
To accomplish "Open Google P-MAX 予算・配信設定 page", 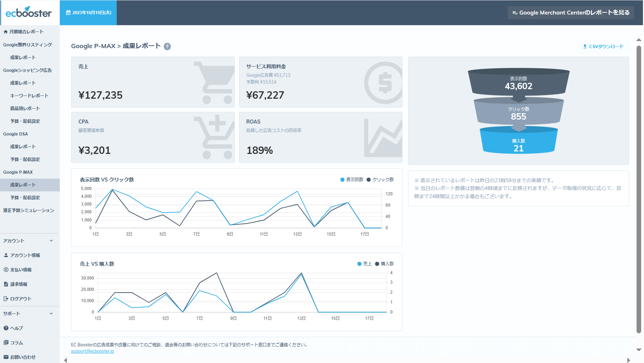I will tap(25, 197).
